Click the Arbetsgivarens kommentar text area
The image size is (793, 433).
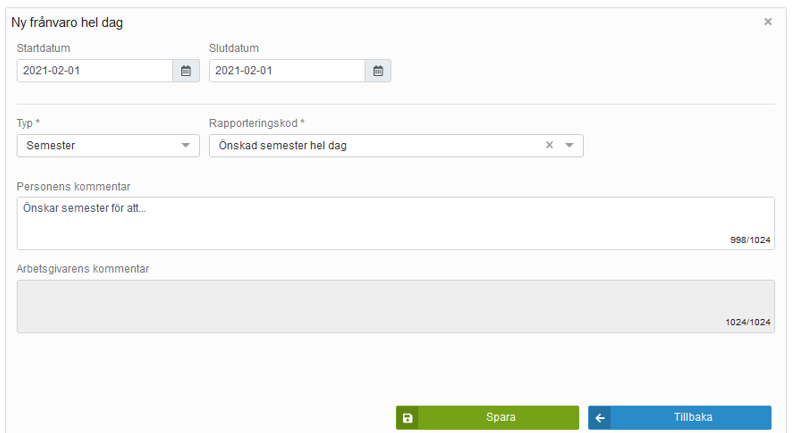(x=395, y=305)
